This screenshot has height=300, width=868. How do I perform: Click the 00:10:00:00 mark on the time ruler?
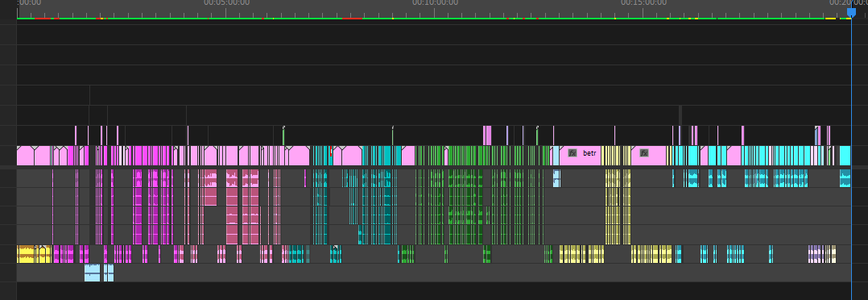point(435,2)
